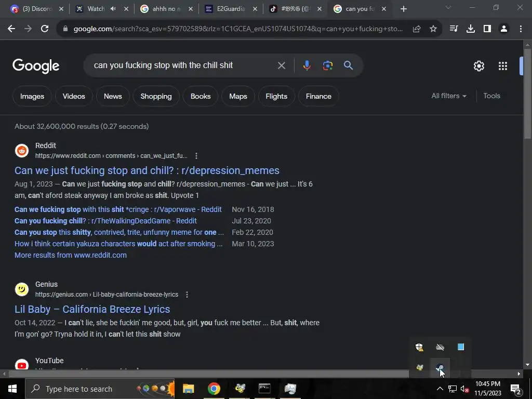This screenshot has height=399, width=532.
Task: Open File Explorer from taskbar
Action: point(188,389)
